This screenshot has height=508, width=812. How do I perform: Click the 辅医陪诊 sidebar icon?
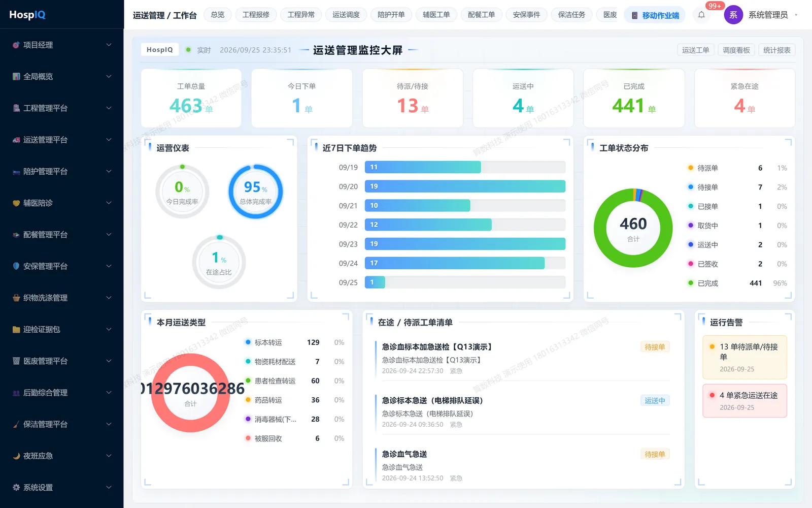16,203
